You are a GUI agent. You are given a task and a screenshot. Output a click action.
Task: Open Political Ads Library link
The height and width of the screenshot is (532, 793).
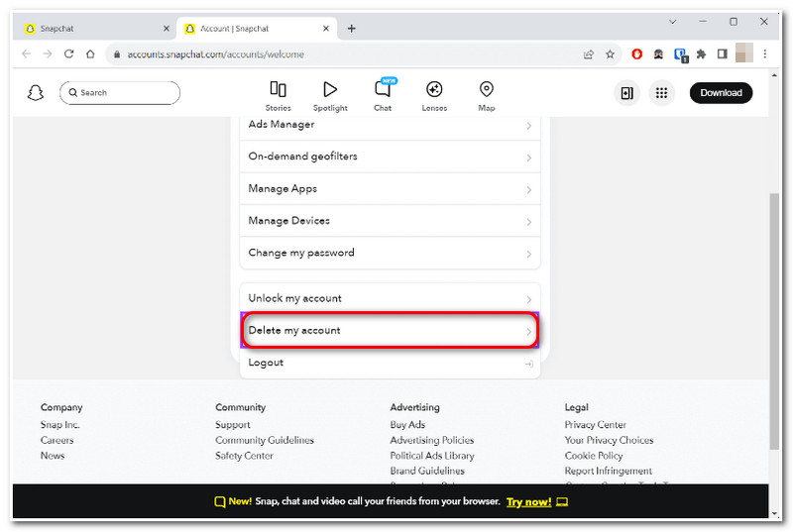[432, 456]
